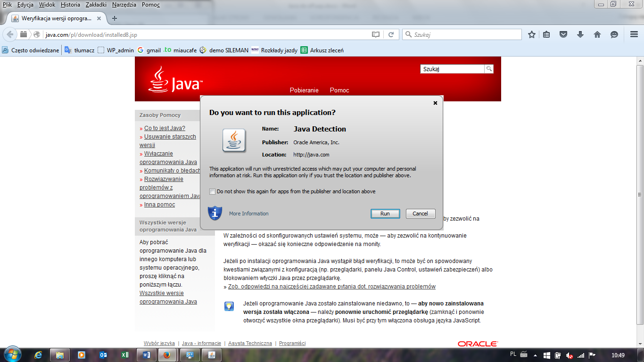The width and height of the screenshot is (644, 362).
Task: Click the Windows Start orb
Action: pyautogui.click(x=12, y=355)
